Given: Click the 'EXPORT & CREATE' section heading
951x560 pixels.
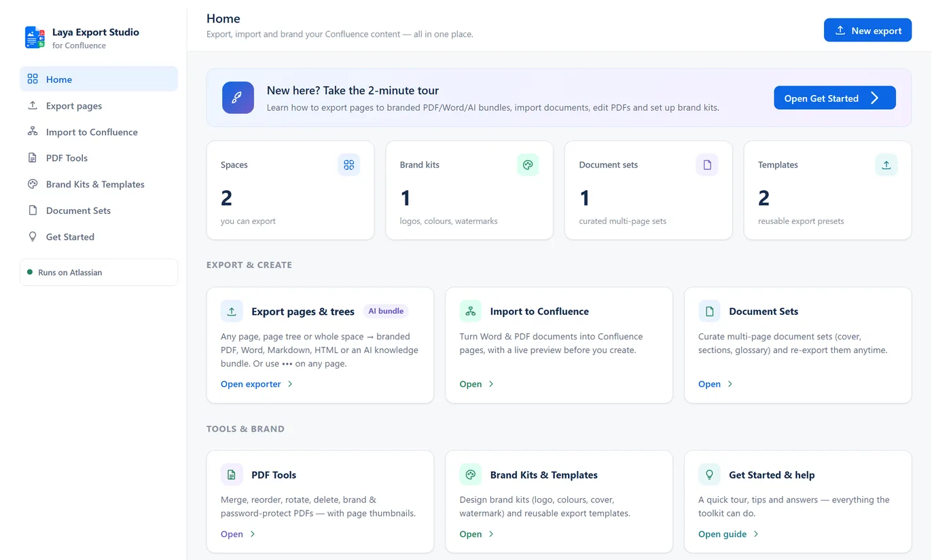Looking at the screenshot, I should (x=249, y=265).
